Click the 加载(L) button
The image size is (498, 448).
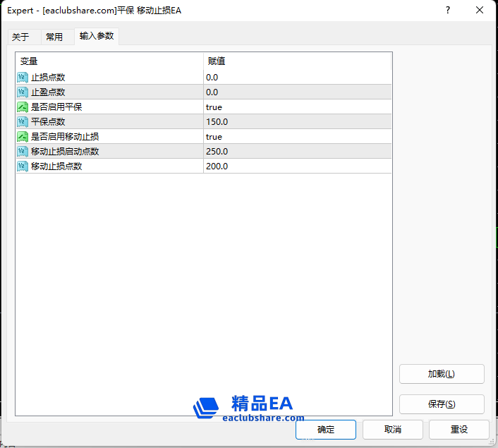coord(442,374)
